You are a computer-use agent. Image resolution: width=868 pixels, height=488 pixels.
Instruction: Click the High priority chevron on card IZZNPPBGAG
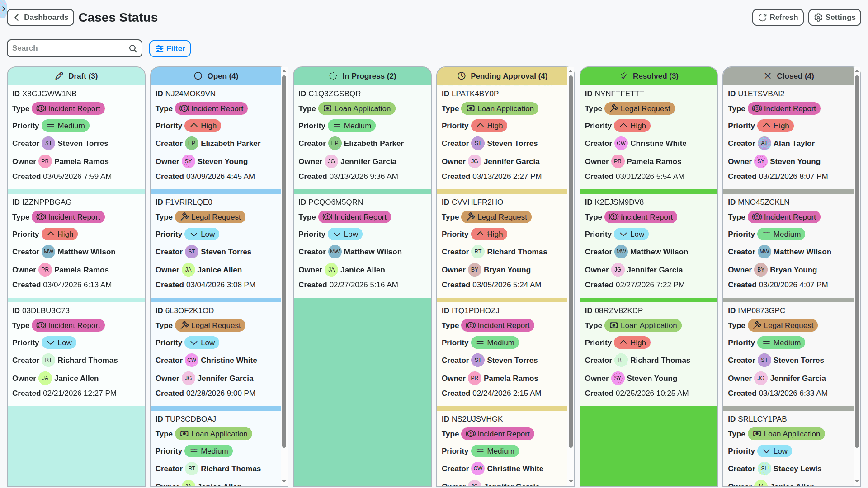click(x=50, y=234)
